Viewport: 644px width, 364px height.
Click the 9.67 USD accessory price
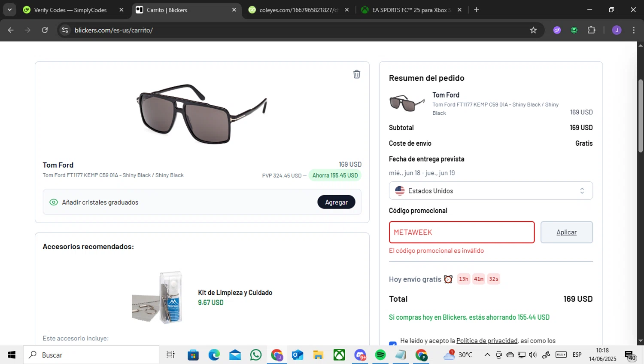(x=211, y=303)
